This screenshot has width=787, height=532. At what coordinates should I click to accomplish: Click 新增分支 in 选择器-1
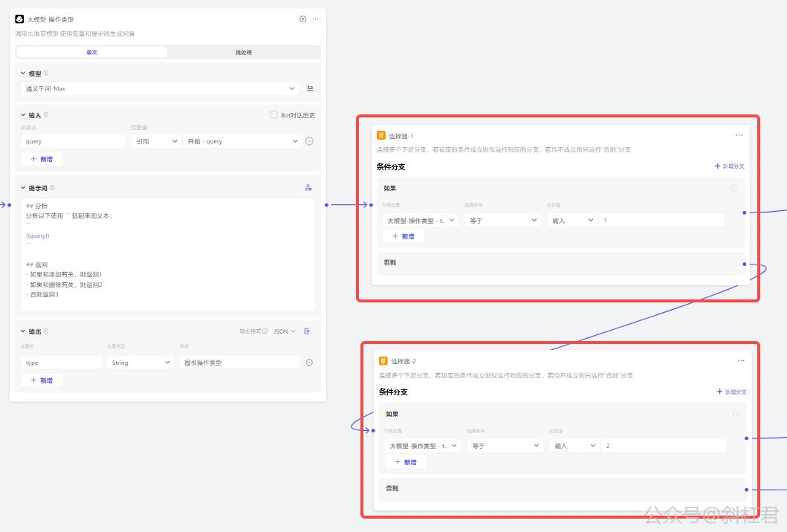pos(729,166)
